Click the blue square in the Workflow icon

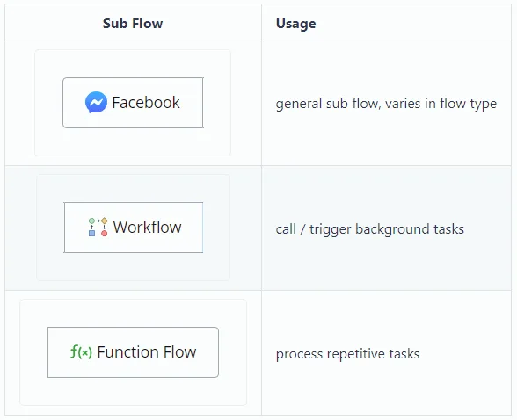(92, 233)
